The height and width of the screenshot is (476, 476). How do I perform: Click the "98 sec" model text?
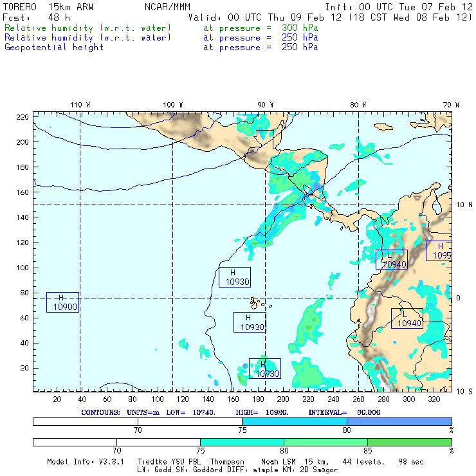click(x=411, y=462)
